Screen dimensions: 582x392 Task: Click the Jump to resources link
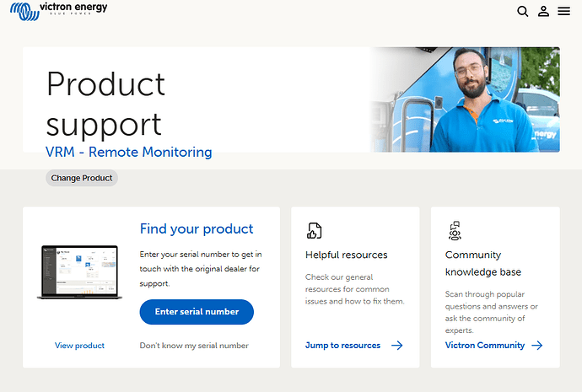tap(342, 346)
